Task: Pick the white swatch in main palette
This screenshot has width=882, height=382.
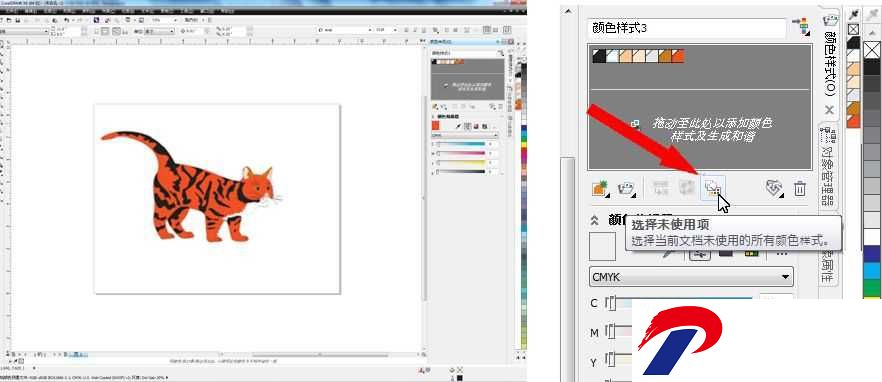Action: (872, 237)
